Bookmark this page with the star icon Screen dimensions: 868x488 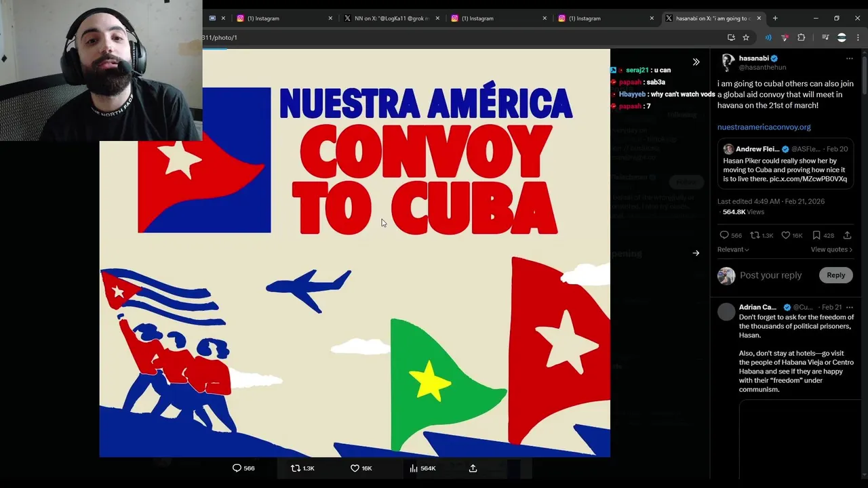[x=746, y=37]
